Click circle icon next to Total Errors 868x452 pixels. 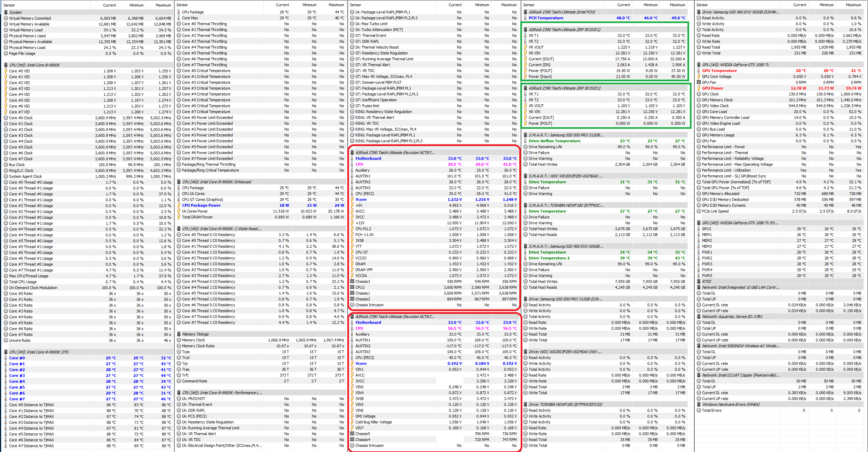tap(698, 410)
